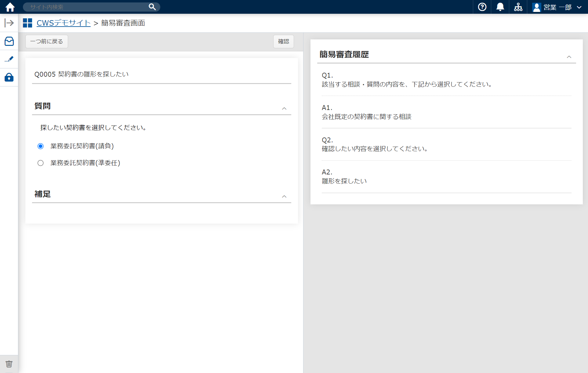Open the inbox tray icon in the sidebar
This screenshot has height=373, width=588.
click(x=9, y=41)
